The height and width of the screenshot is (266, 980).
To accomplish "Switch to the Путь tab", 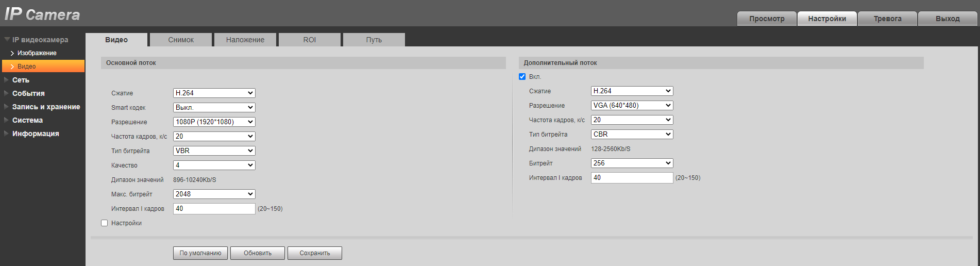I will [374, 40].
